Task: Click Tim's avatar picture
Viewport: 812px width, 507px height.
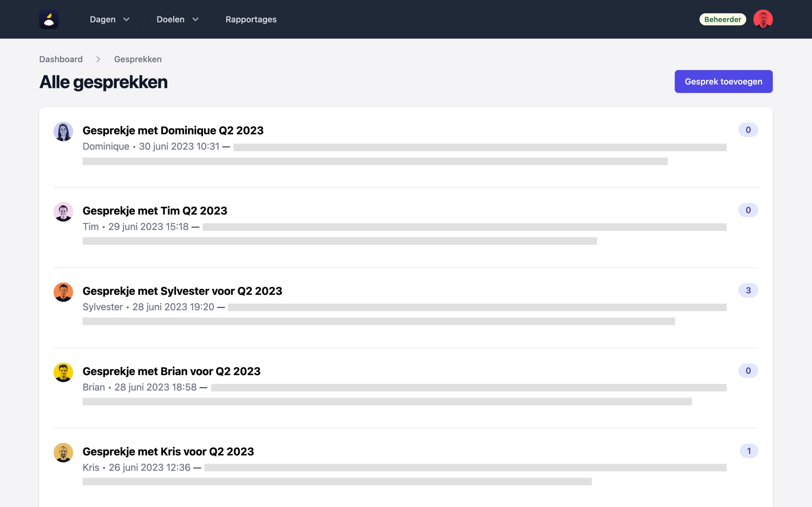Action: click(x=63, y=212)
